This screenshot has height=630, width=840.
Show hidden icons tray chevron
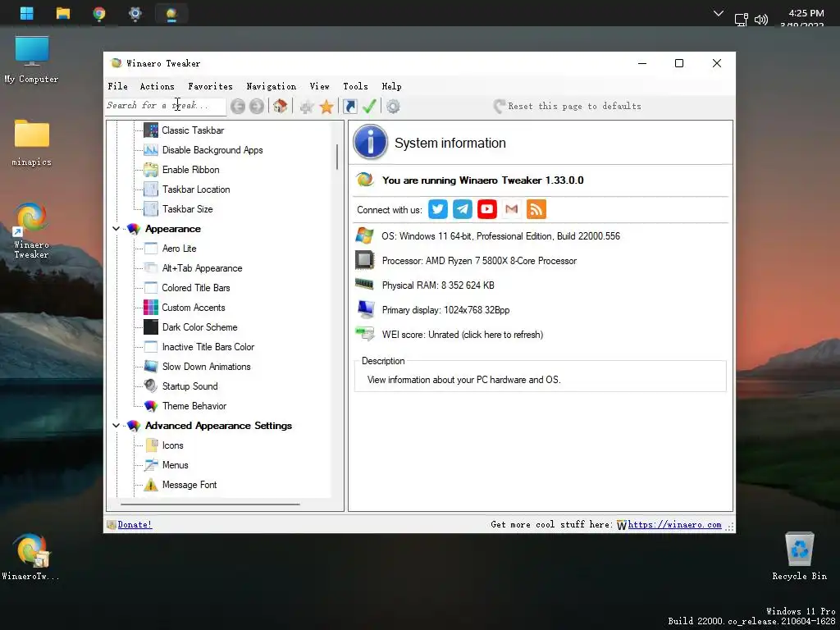[719, 13]
